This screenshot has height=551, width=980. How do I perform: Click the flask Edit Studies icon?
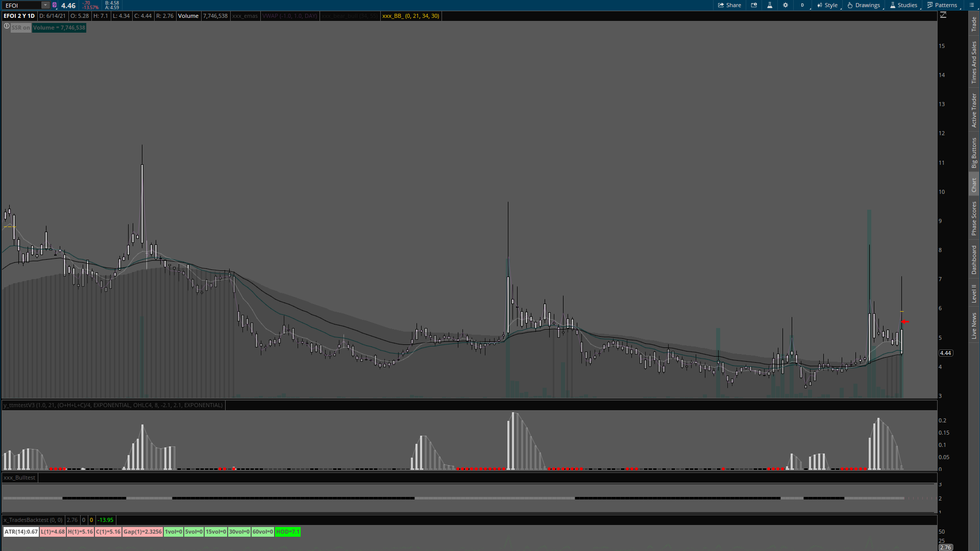point(770,5)
